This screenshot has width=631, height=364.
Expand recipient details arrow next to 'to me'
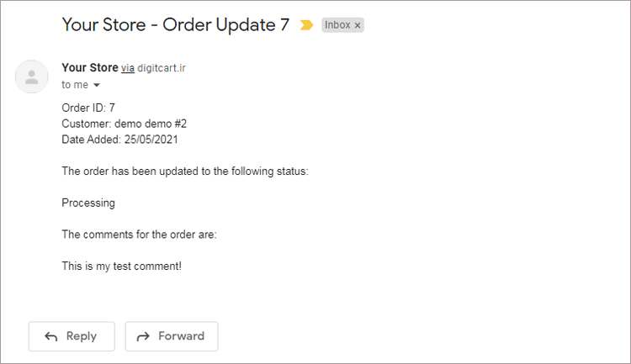point(97,85)
